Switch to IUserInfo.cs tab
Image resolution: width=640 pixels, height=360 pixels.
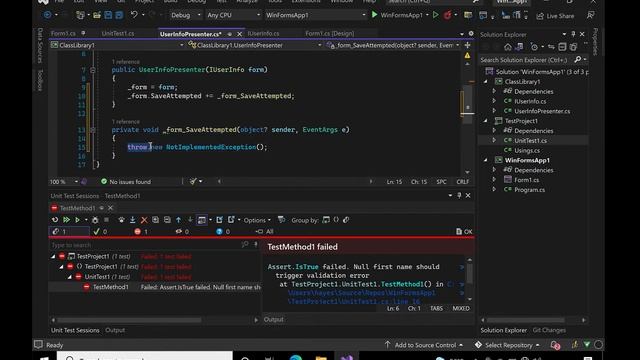point(263,33)
